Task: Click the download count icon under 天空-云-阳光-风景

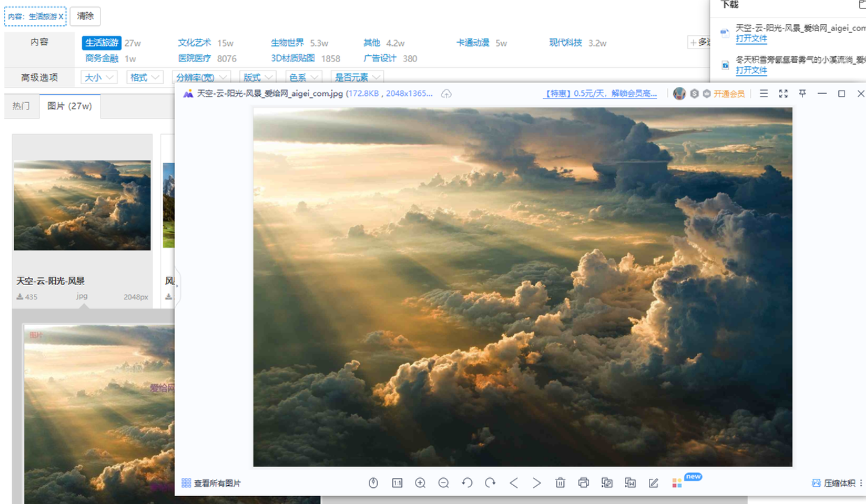Action: pyautogui.click(x=20, y=297)
